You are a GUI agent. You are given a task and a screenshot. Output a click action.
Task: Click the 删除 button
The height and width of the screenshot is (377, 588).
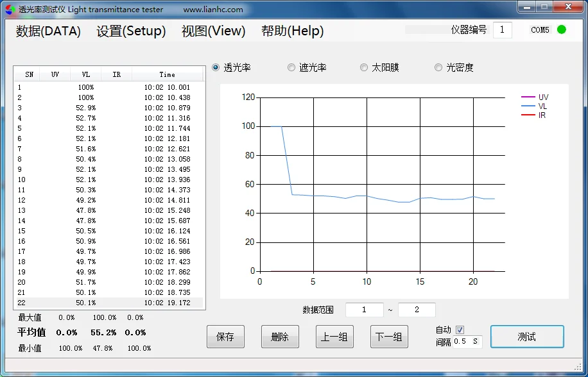280,337
